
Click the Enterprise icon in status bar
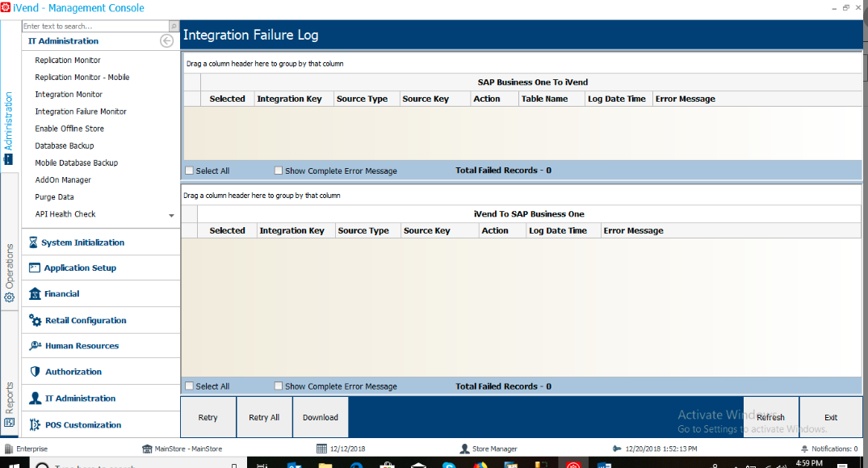(x=9, y=449)
